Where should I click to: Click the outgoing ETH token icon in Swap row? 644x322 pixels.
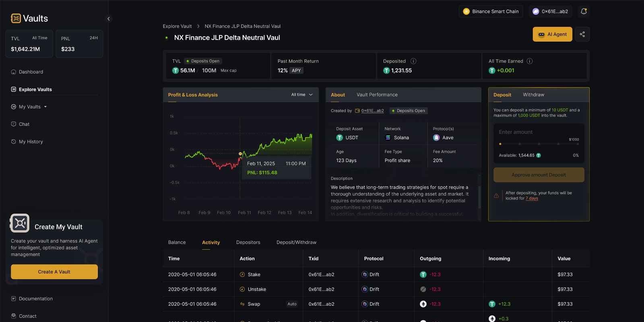click(423, 304)
